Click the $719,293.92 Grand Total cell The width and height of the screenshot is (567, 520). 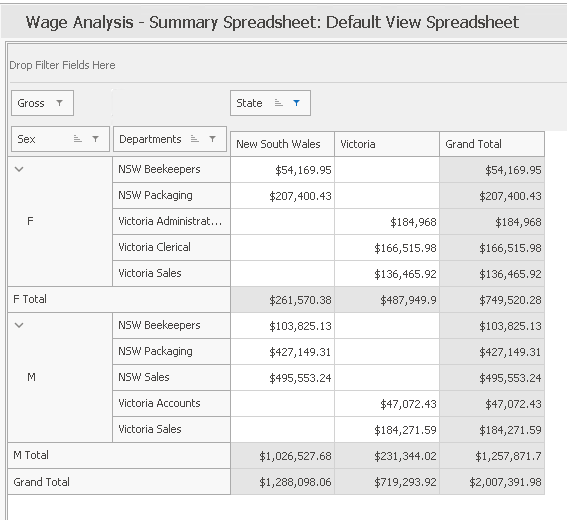pyautogui.click(x=387, y=482)
